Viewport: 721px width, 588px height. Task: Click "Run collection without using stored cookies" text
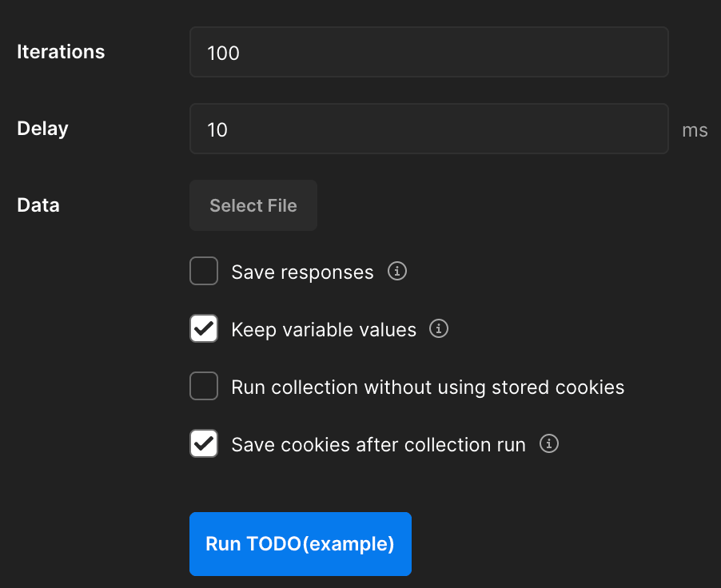[428, 387]
